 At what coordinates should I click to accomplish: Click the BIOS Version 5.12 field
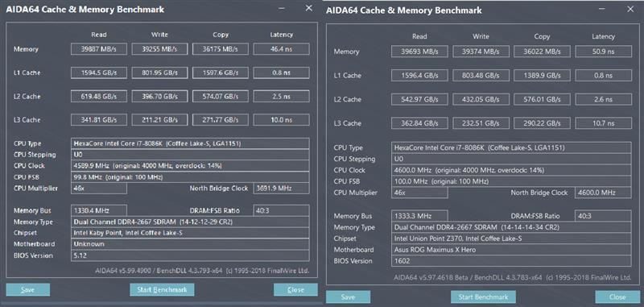point(190,255)
